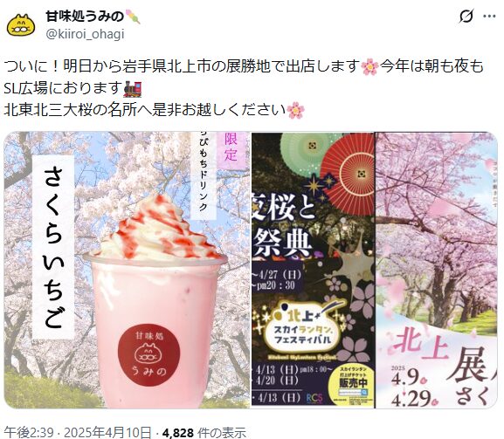
Task: Click the steam locomotive emoji in tweet
Action: coord(133,89)
